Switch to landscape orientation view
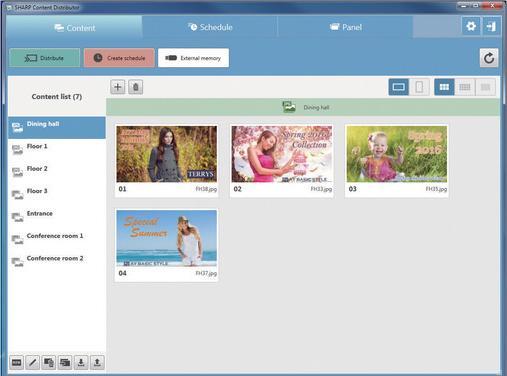Viewport: 507px width, 376px height. click(399, 87)
